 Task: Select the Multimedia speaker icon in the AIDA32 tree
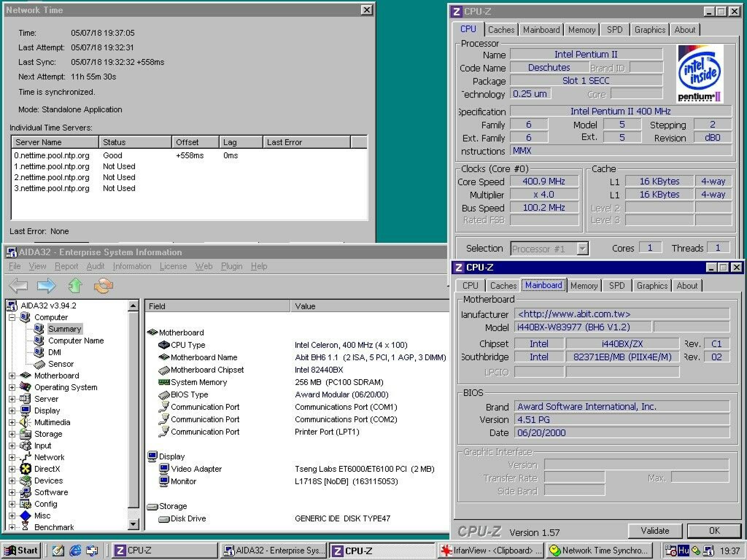(25, 422)
